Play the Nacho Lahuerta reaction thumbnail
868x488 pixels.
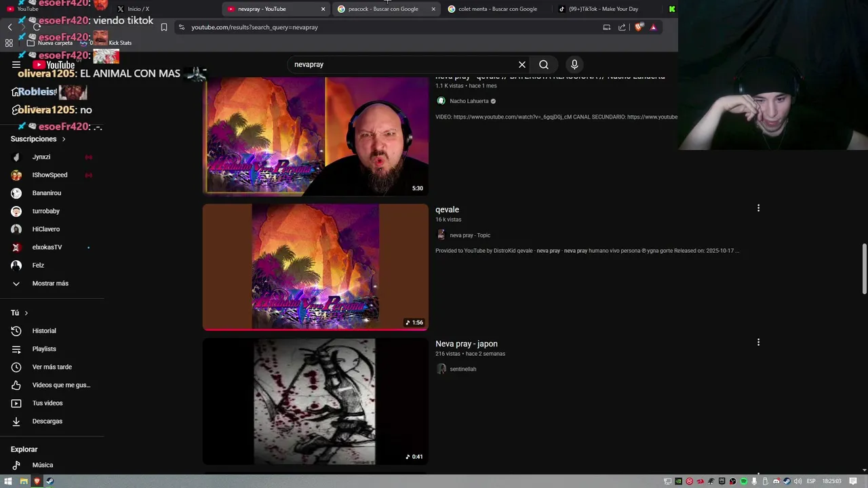pos(315,136)
